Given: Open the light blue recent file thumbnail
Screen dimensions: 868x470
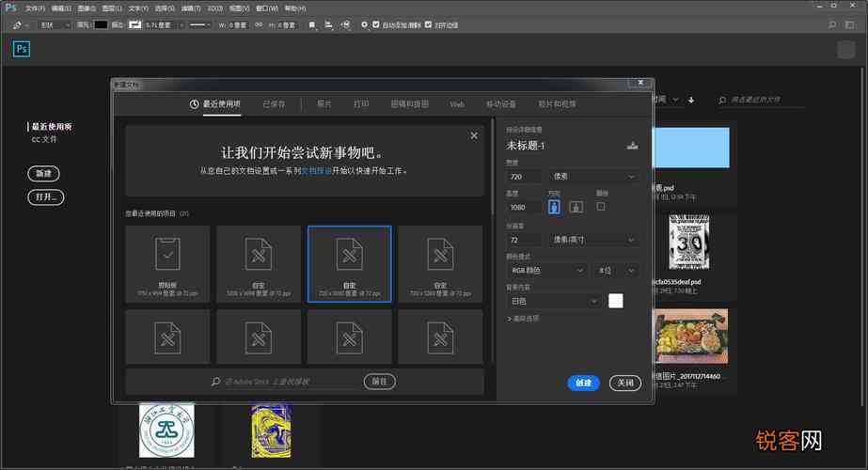Looking at the screenshot, I should [692, 148].
